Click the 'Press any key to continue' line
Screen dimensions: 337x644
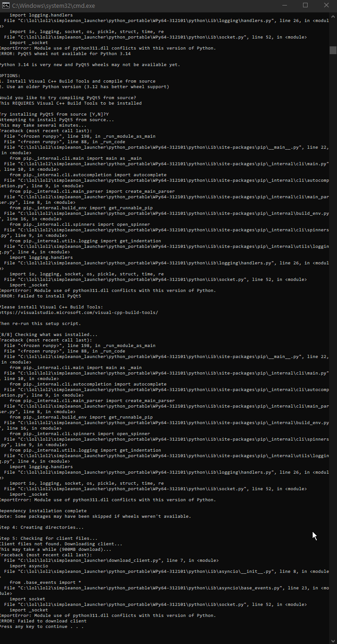pos(41,627)
